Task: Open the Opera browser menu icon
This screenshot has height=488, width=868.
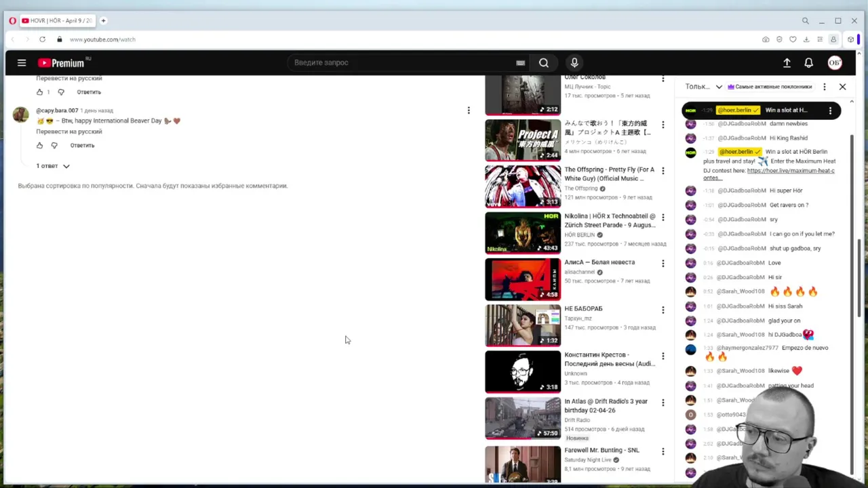Action: pyautogui.click(x=12, y=21)
